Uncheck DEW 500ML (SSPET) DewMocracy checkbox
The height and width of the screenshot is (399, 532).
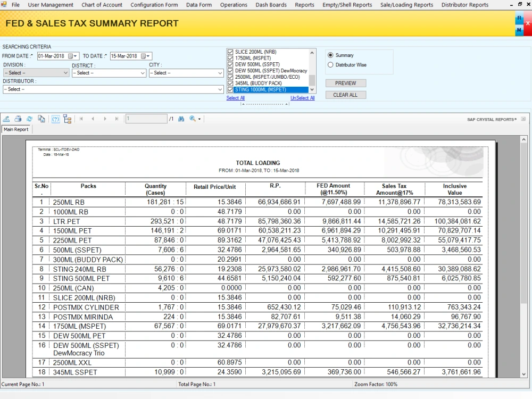231,71
